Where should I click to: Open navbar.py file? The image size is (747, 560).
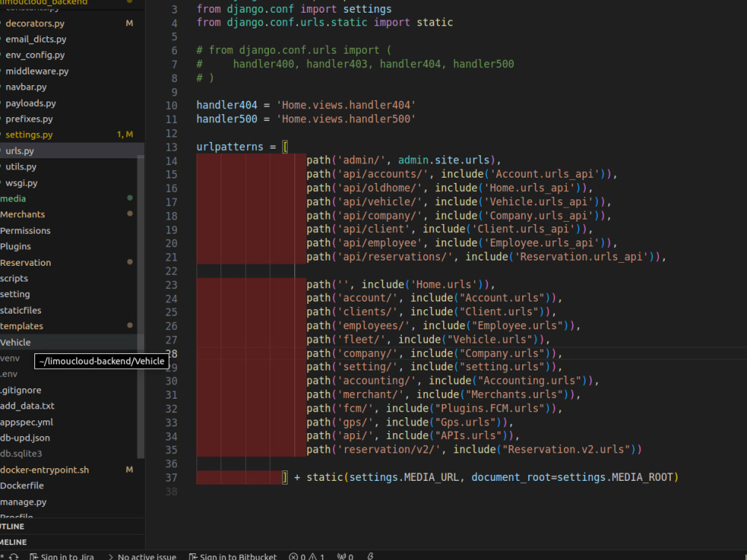click(25, 87)
